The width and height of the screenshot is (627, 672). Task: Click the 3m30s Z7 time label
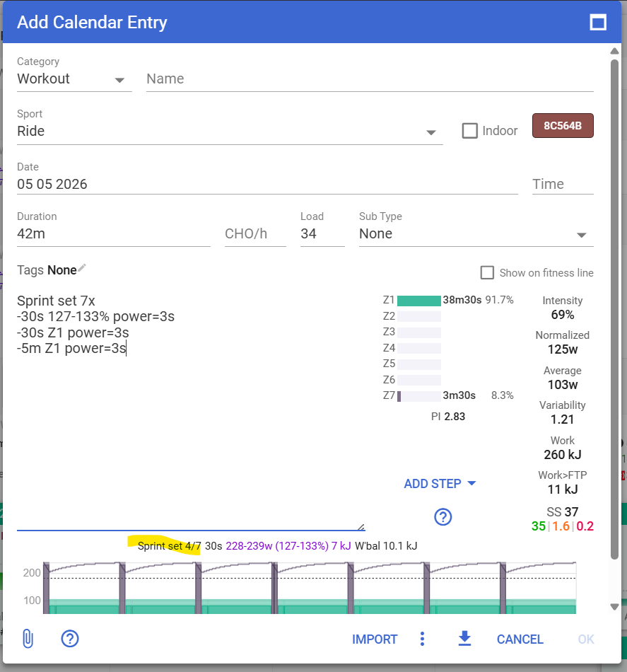point(459,395)
